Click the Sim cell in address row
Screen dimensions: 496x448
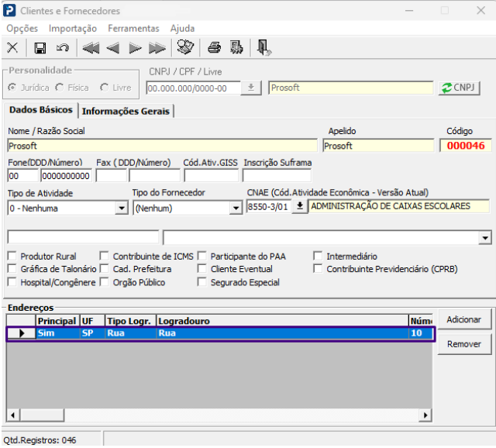[x=57, y=333]
